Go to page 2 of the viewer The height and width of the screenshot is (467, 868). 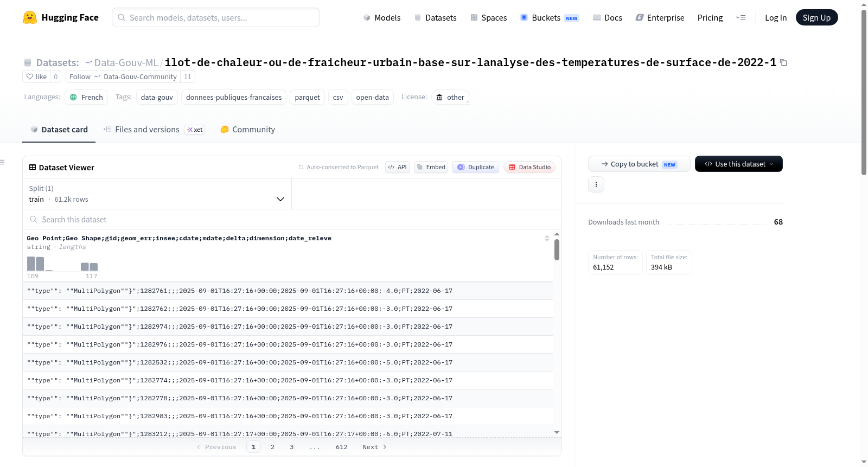[272, 447]
